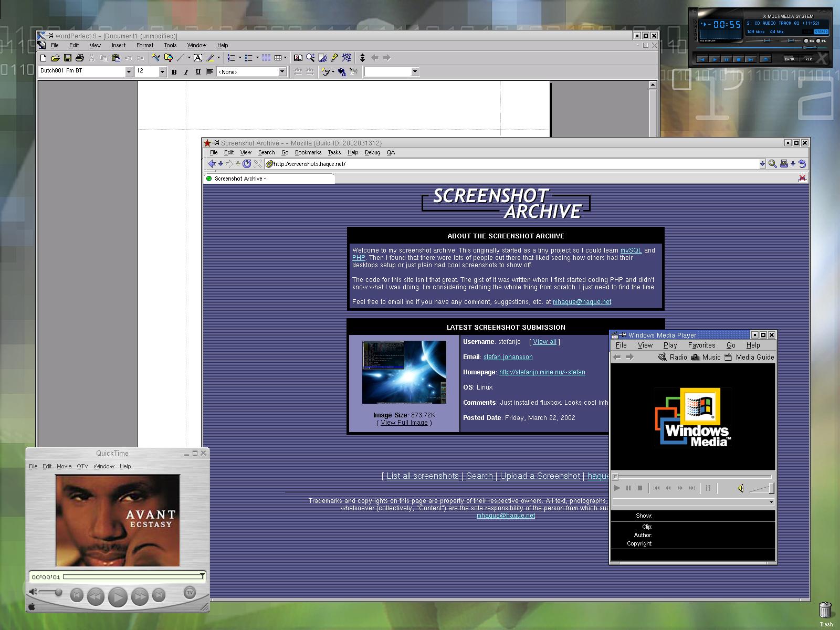This screenshot has height=630, width=840.
Task: Open the Favorites menu in Windows Media Player
Action: 702,345
